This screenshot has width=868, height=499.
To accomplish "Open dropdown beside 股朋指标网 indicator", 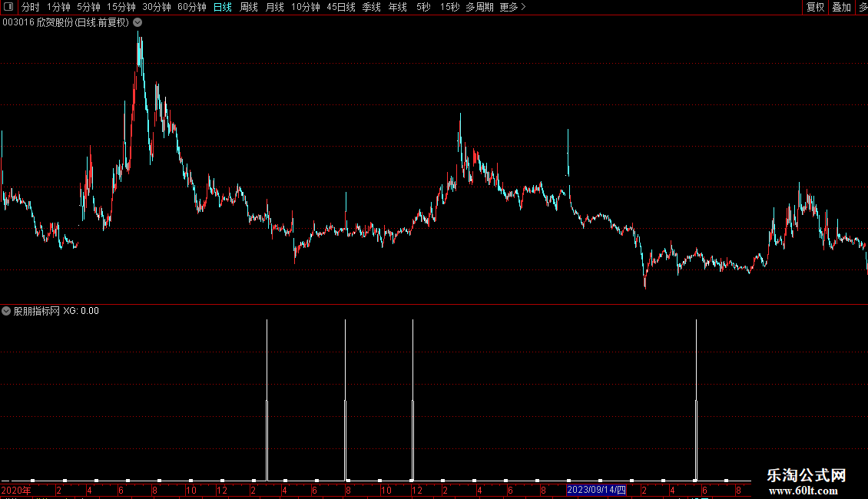I will pos(6,311).
